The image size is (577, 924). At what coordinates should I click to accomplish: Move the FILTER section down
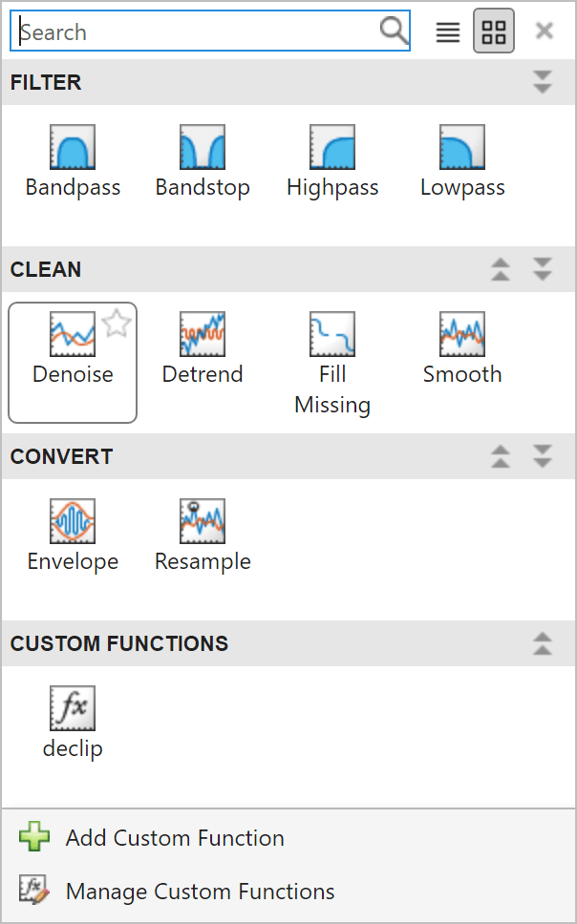(x=543, y=82)
